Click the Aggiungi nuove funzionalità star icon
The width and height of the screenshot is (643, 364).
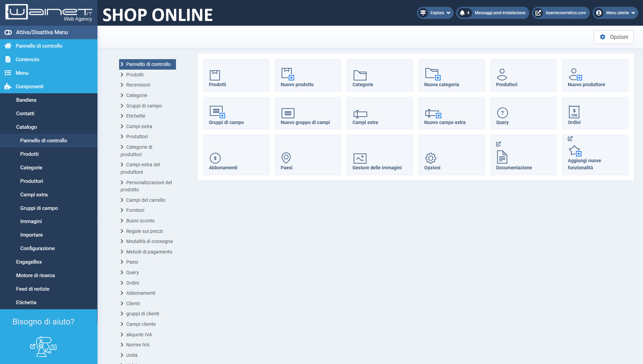tap(575, 151)
